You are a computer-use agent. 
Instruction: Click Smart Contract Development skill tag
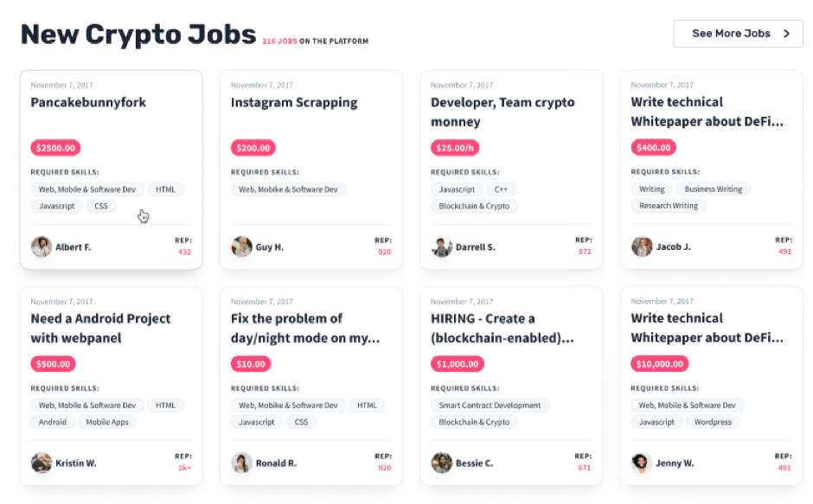(490, 405)
